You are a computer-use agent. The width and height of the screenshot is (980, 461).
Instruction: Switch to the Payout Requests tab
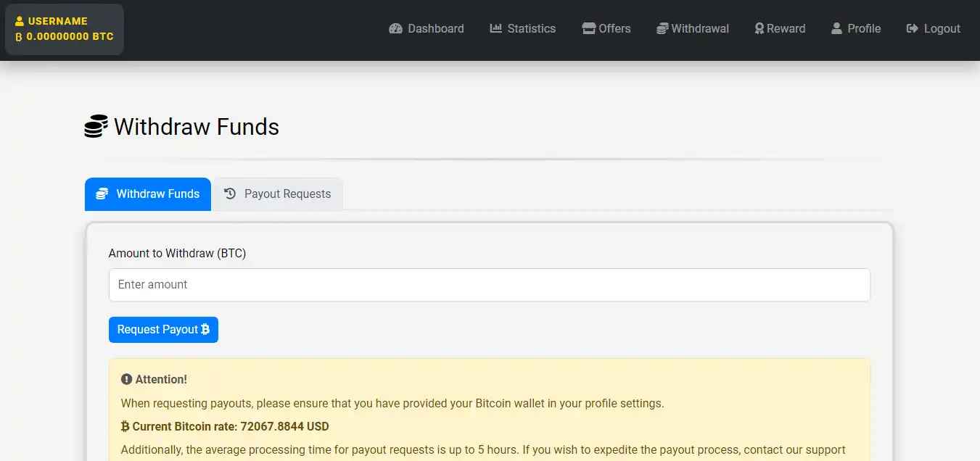tap(278, 194)
